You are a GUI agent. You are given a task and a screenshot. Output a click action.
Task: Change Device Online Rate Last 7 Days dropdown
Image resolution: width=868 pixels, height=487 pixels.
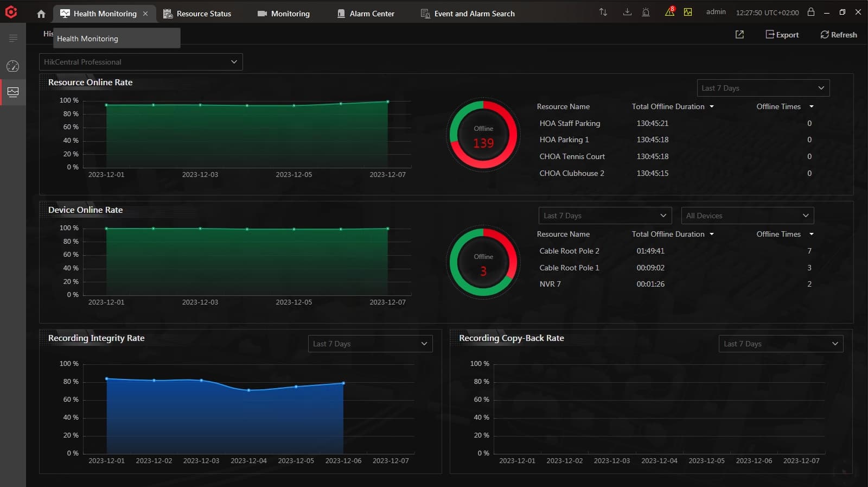[605, 216]
